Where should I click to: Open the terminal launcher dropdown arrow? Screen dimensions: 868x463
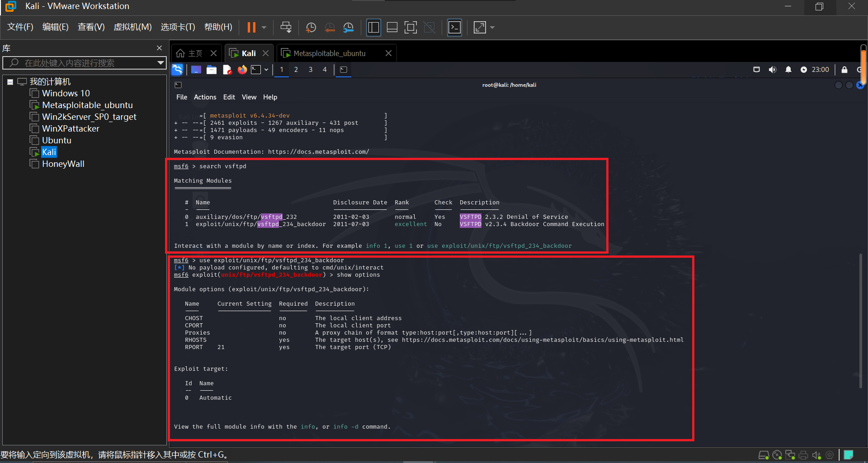click(x=266, y=70)
